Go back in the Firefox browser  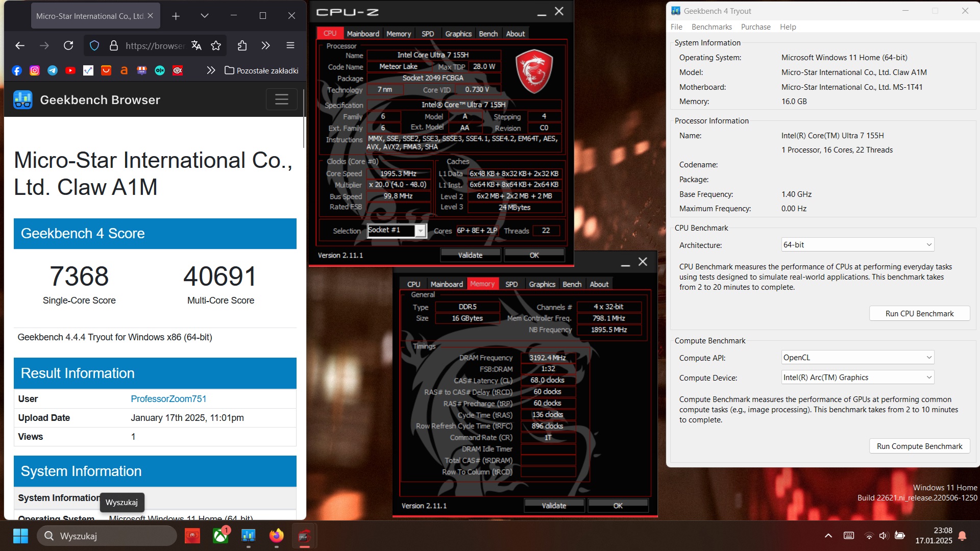(x=20, y=46)
